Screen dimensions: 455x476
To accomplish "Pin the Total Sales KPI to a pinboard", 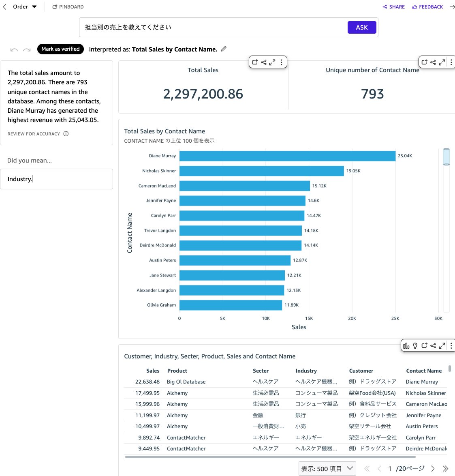I will click(x=255, y=62).
